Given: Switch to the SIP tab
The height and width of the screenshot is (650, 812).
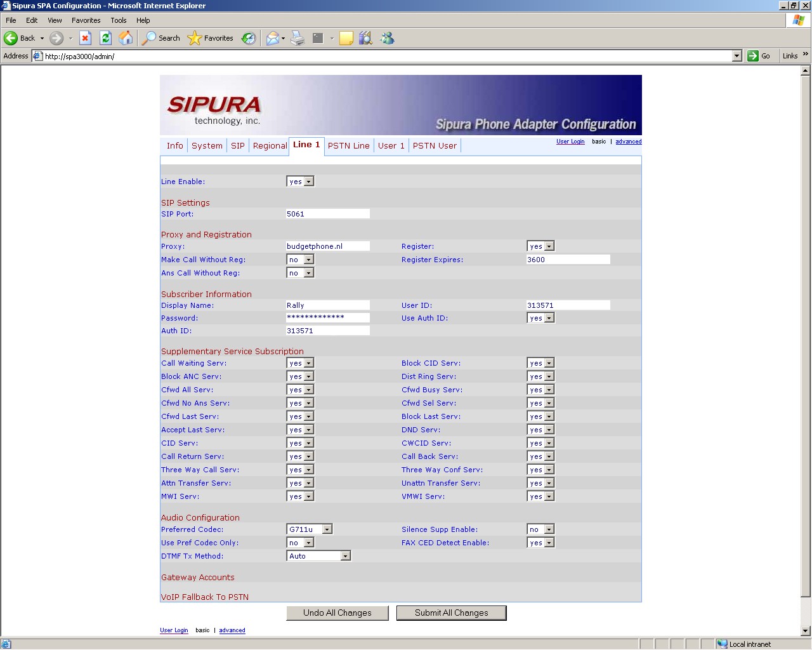Looking at the screenshot, I should pos(238,145).
